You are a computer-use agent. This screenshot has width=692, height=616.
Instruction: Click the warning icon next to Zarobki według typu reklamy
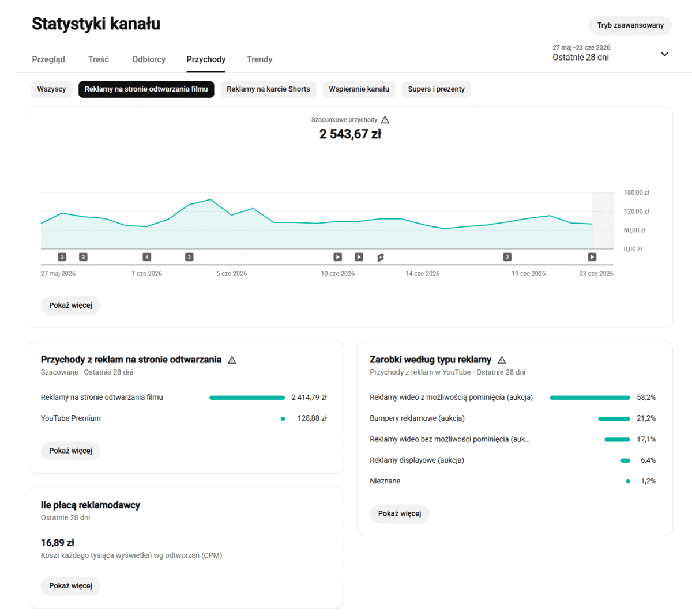[x=502, y=360]
